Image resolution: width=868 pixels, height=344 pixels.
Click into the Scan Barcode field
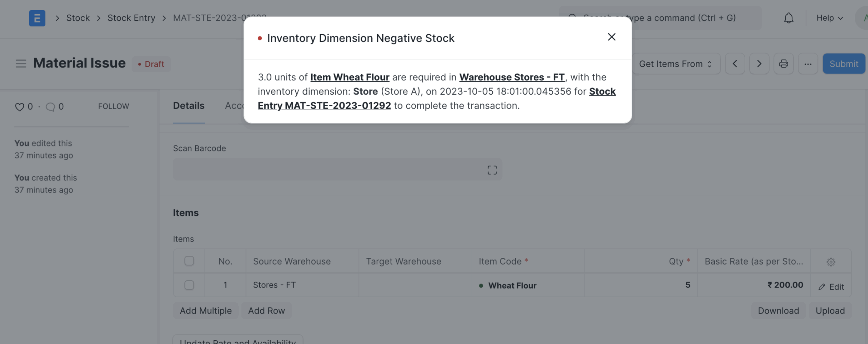pos(325,169)
